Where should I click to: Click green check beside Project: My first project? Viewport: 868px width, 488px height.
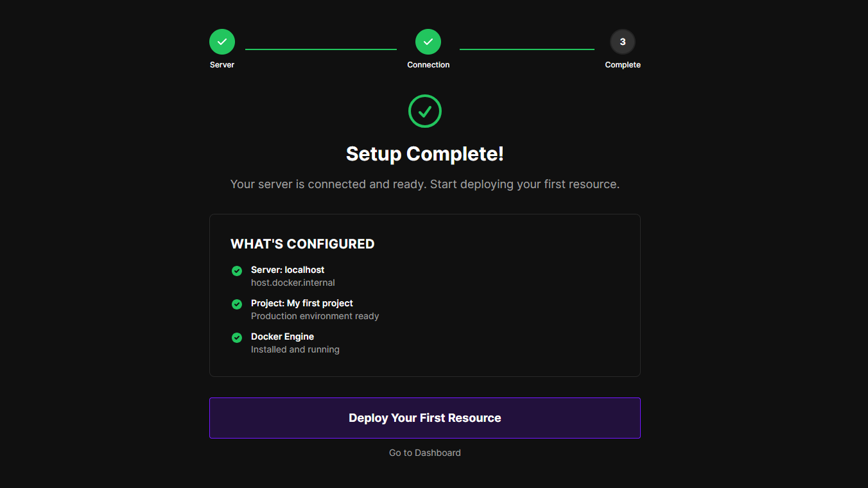(x=237, y=304)
